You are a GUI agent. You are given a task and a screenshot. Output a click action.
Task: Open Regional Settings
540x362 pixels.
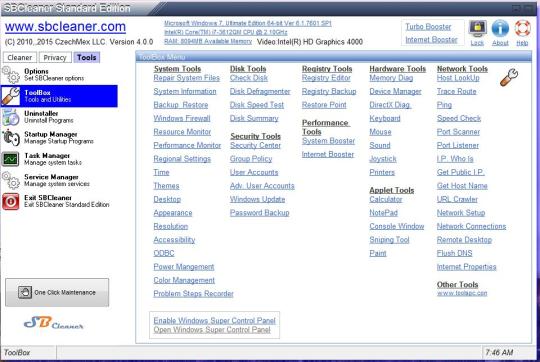182,159
